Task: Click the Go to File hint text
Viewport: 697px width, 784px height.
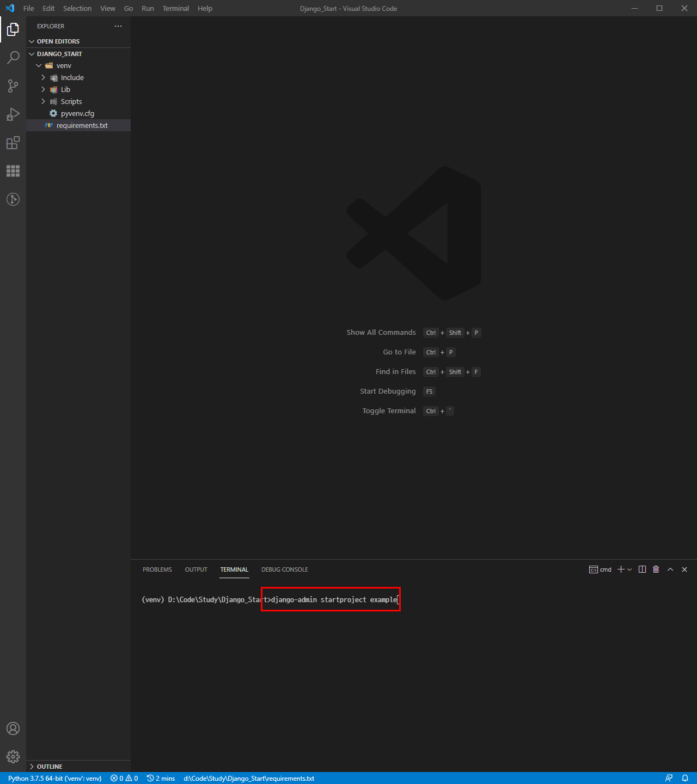Action: pyautogui.click(x=399, y=352)
